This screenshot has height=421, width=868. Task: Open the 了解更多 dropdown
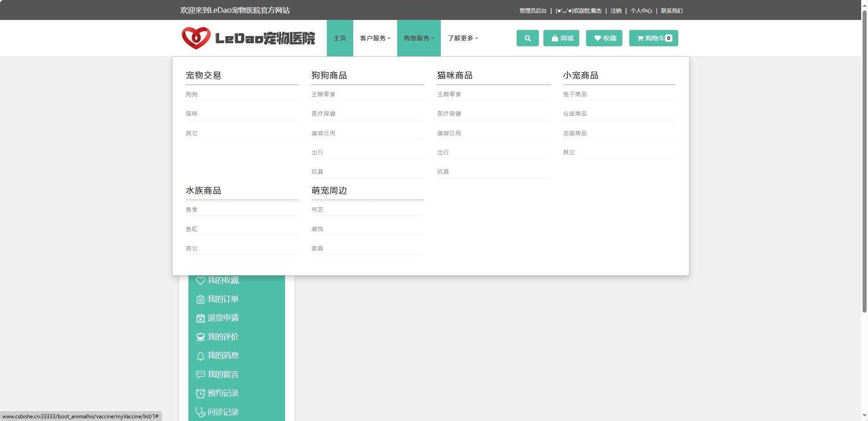click(x=462, y=38)
